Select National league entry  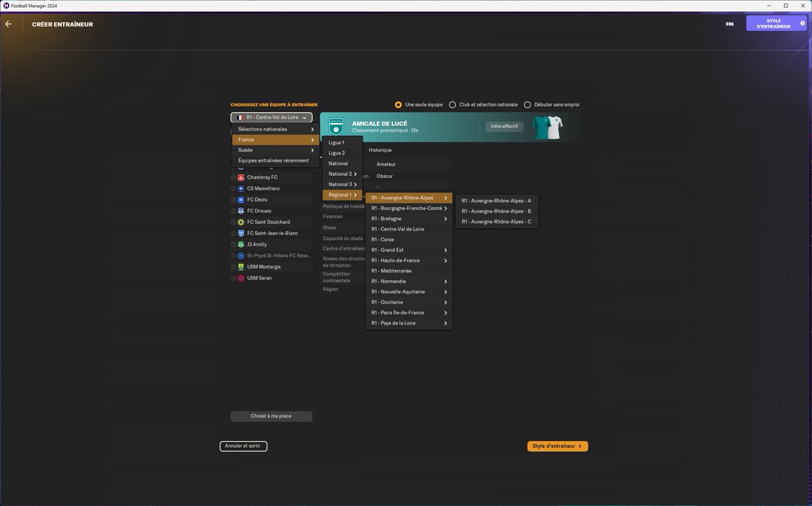point(342,164)
